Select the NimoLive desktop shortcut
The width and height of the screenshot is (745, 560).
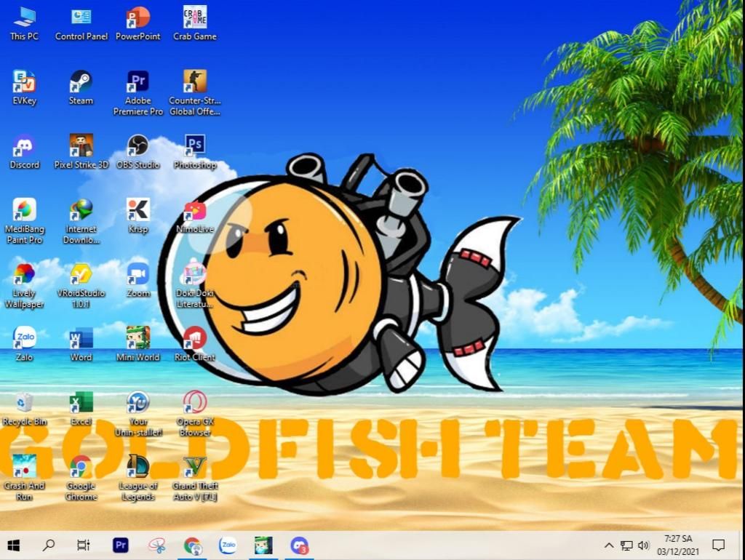195,216
